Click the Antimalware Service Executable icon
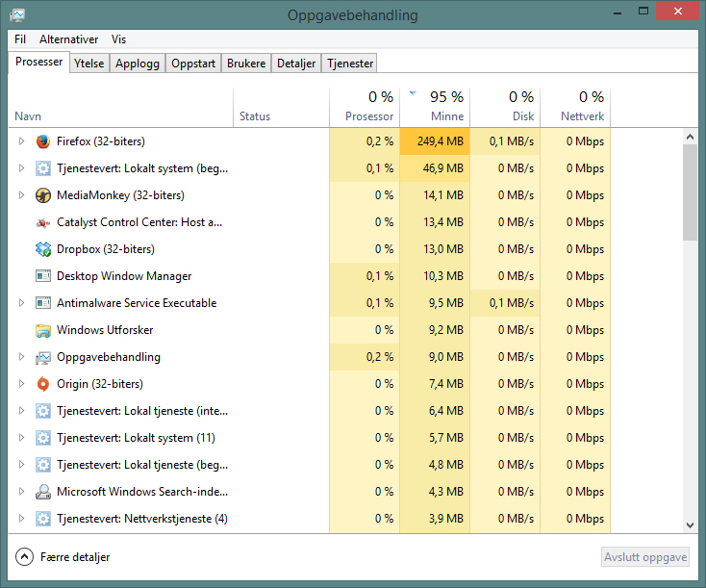Viewport: 706px width, 588px height. 42,303
